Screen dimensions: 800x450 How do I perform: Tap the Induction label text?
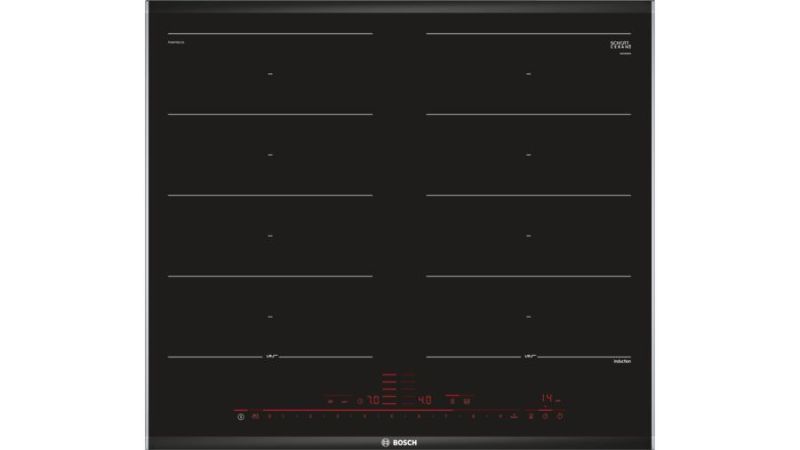point(624,360)
